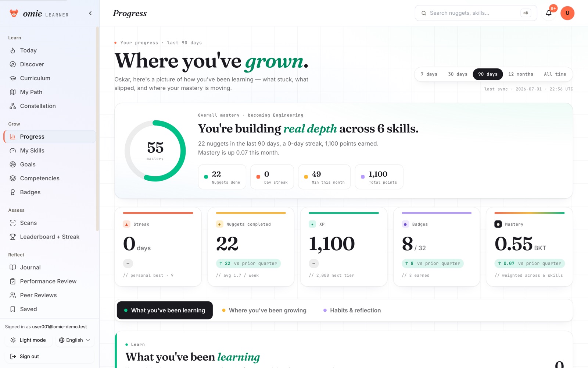Click the search nuggets input field
The image size is (588, 368).
476,13
